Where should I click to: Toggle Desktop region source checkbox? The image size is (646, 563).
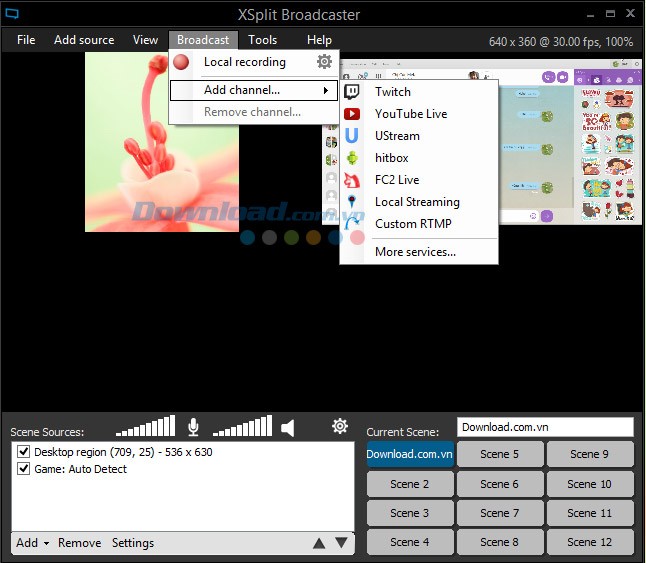tap(23, 452)
